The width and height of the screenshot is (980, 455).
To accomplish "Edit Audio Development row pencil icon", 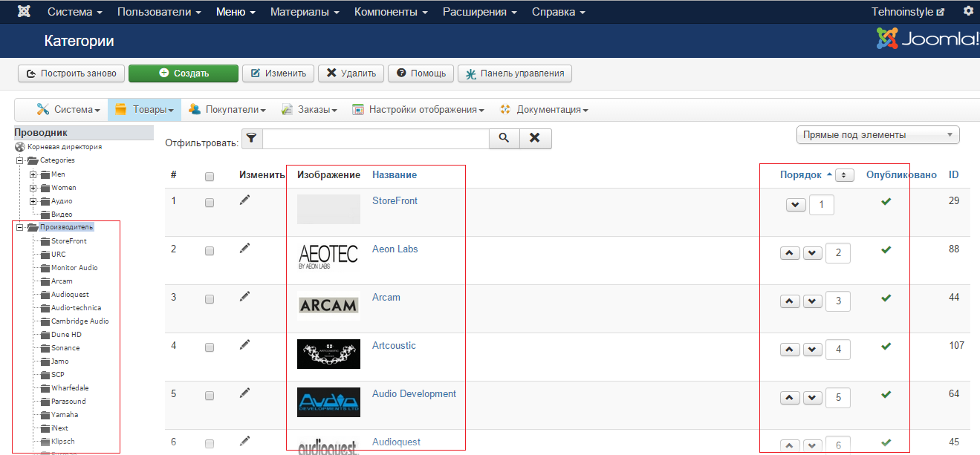I will pos(245,393).
